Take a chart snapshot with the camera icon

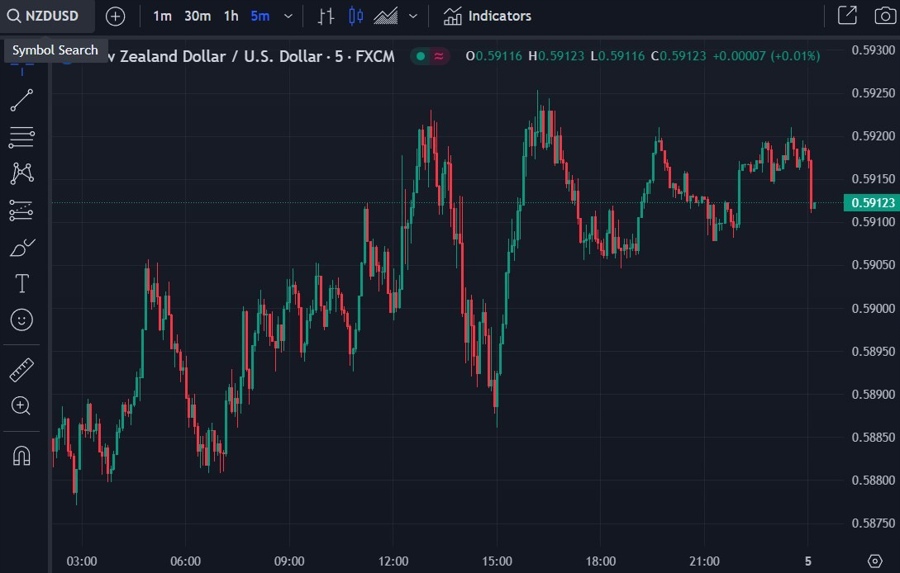[x=885, y=16]
